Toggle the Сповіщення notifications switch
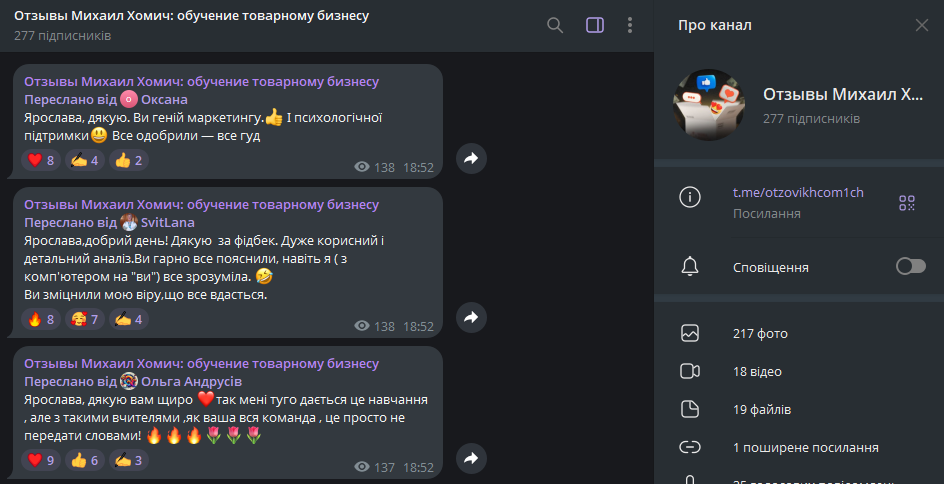 910,266
